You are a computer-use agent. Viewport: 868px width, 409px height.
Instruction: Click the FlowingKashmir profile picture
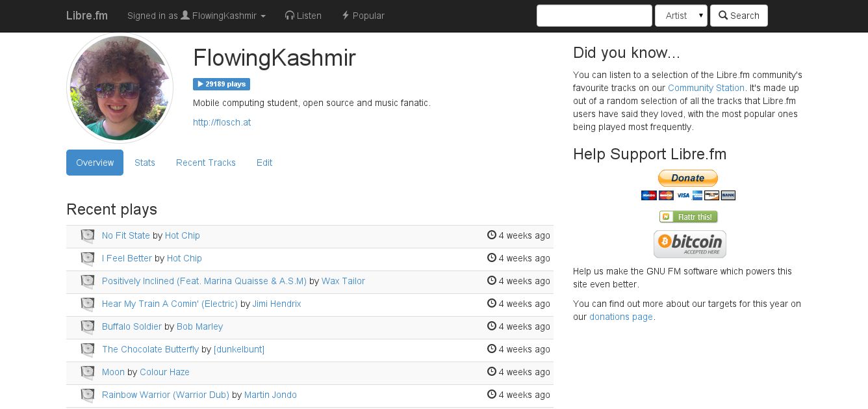tap(120, 88)
